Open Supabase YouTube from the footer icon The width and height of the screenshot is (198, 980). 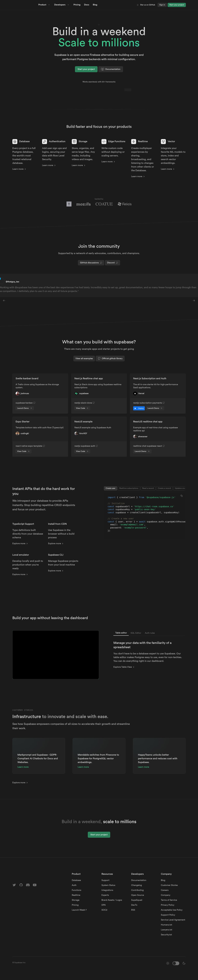[35, 885]
